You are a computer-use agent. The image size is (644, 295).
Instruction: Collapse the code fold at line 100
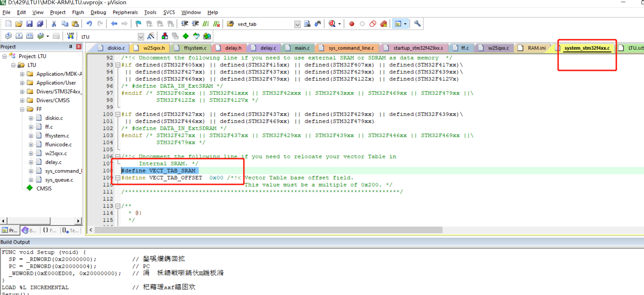[x=118, y=114]
